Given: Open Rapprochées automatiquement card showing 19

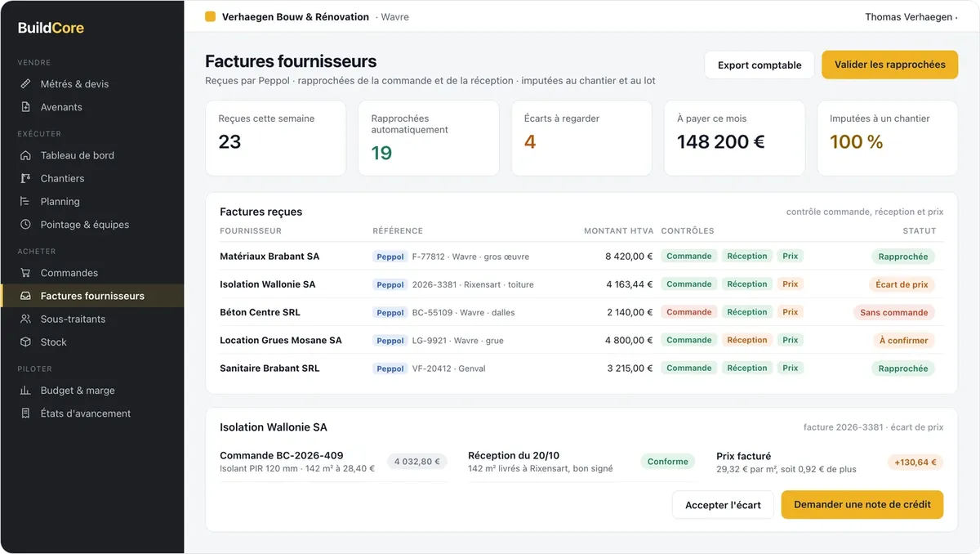Looking at the screenshot, I should click(x=429, y=138).
